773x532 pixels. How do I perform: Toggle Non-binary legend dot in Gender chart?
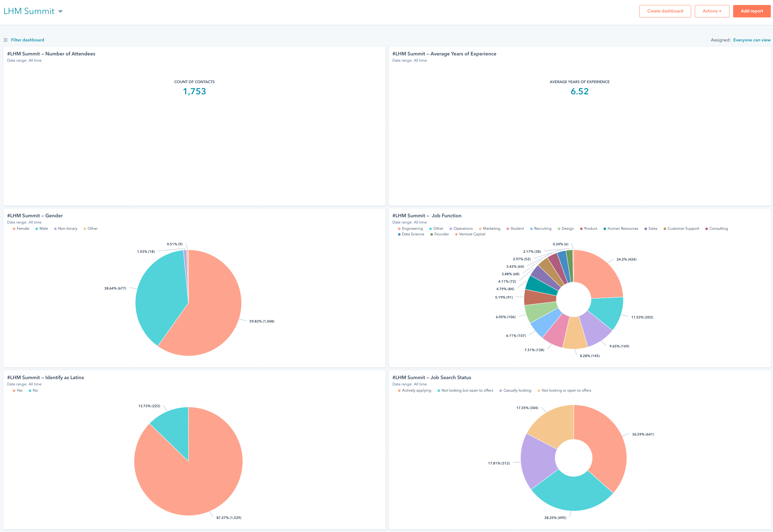(x=55, y=229)
